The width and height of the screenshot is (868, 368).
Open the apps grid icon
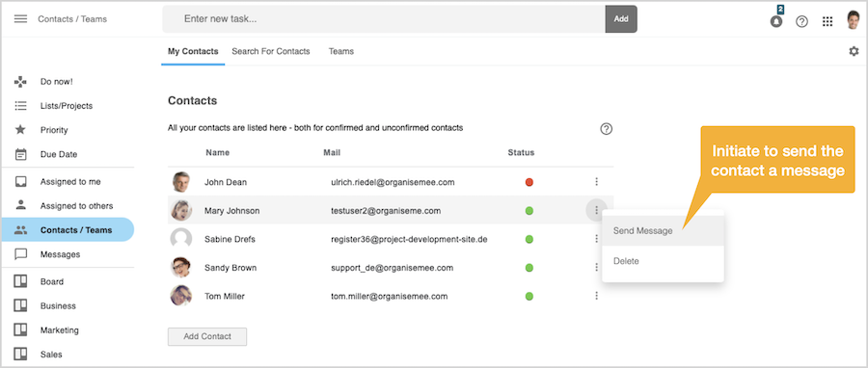pyautogui.click(x=827, y=21)
